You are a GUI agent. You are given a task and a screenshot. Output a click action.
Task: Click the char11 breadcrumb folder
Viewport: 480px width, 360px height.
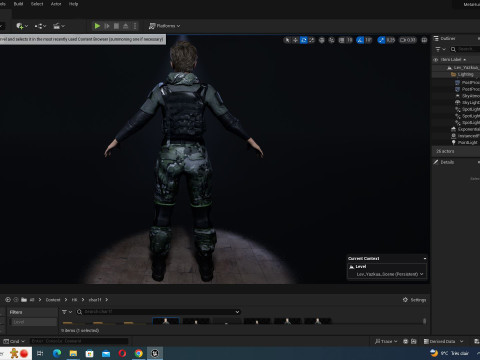point(95,300)
